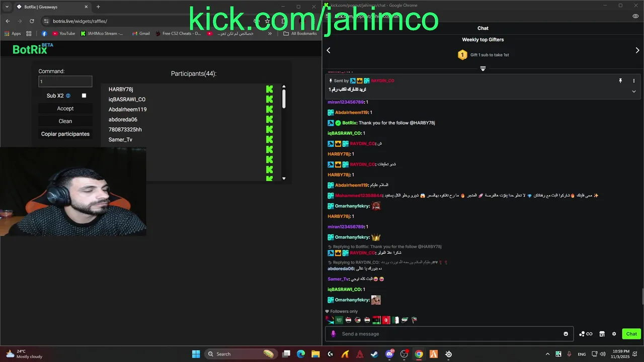Open the Windows Start menu
Viewport: 644px width, 362px height.
[196, 354]
